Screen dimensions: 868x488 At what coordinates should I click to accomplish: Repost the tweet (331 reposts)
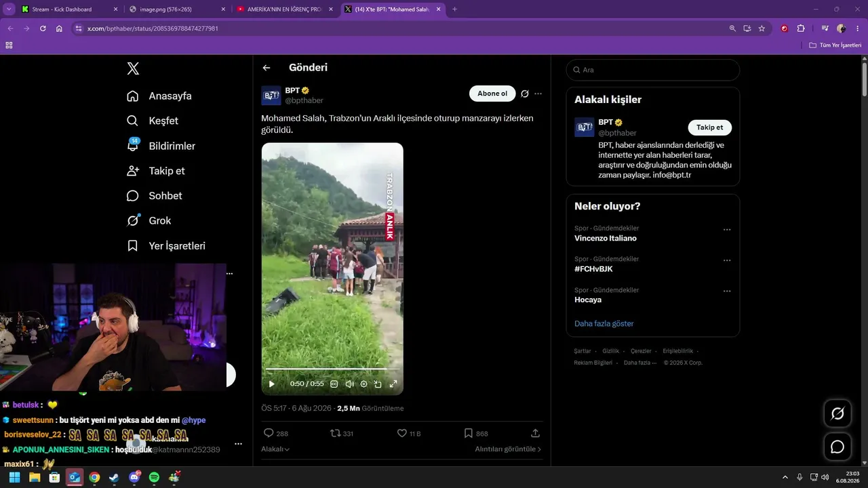[x=341, y=433]
